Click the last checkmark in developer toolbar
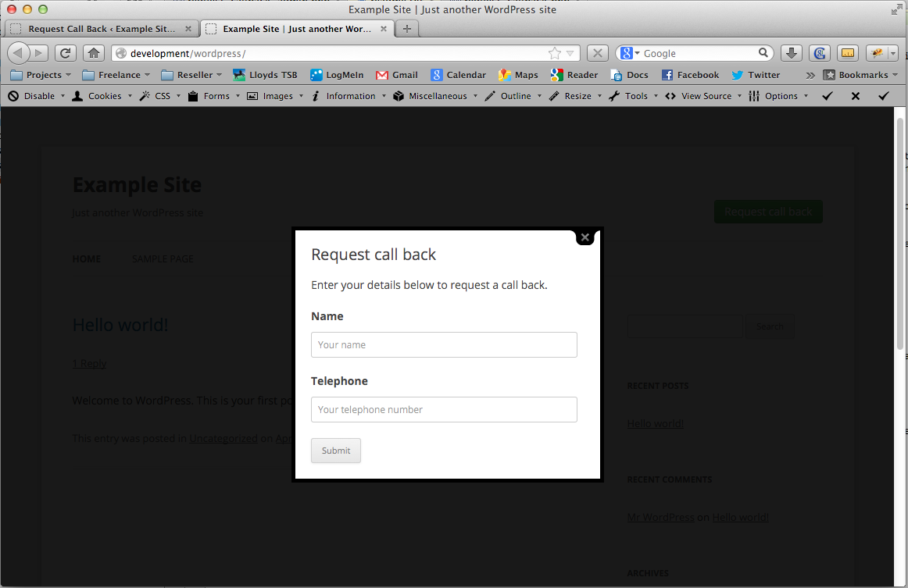 click(884, 96)
